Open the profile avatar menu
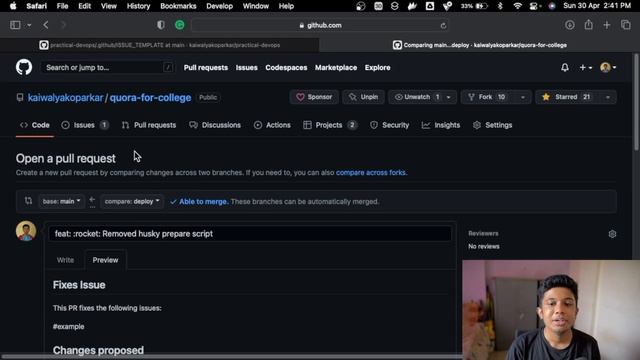640x360 pixels. tap(608, 67)
